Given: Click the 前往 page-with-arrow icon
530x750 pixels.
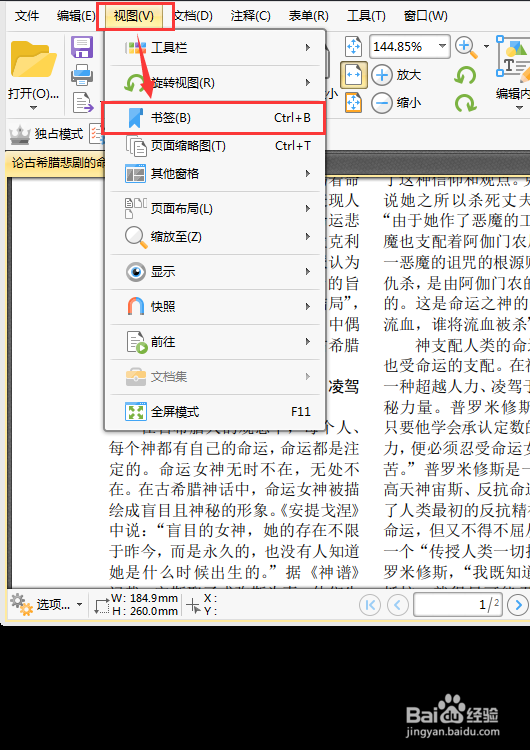Looking at the screenshot, I should [136, 342].
